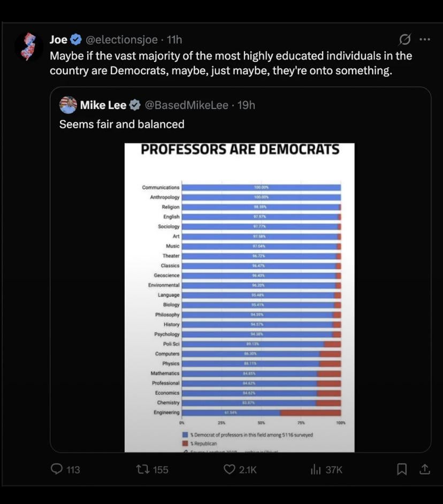Click the Mike Lee display name
443x504 pixels.
[x=103, y=105]
